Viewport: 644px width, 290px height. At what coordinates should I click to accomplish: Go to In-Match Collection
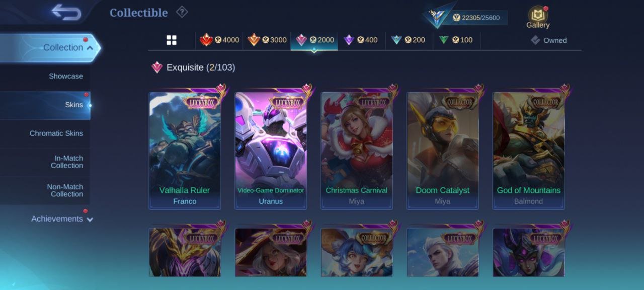(67, 162)
